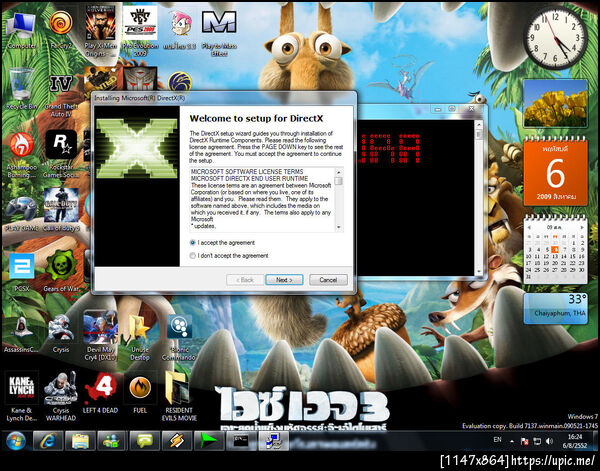Select the Crysis WARHEAD icon

tap(61, 396)
